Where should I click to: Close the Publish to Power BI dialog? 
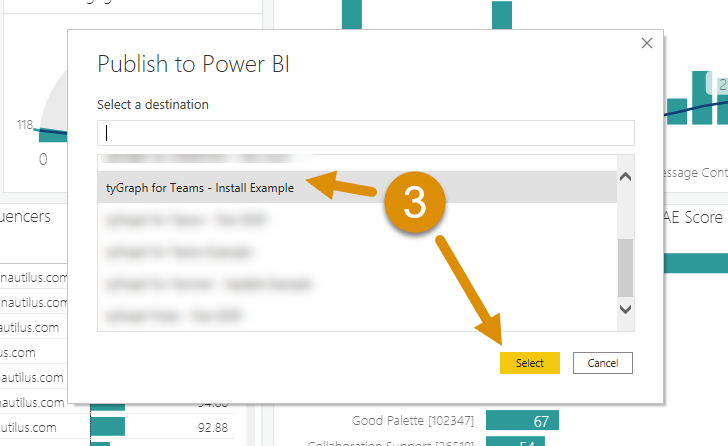point(647,43)
